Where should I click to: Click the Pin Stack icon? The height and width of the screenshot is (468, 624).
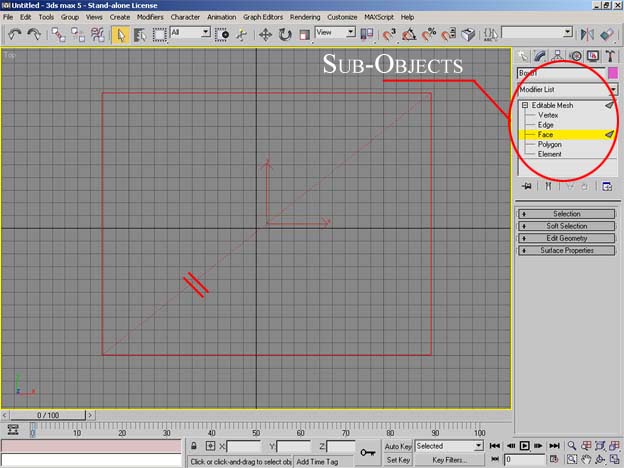point(526,186)
